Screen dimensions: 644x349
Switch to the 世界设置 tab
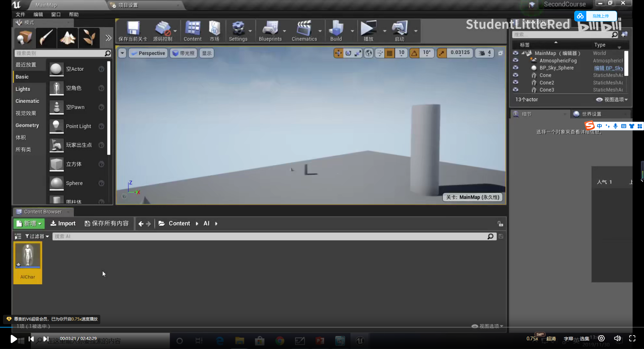(x=592, y=114)
